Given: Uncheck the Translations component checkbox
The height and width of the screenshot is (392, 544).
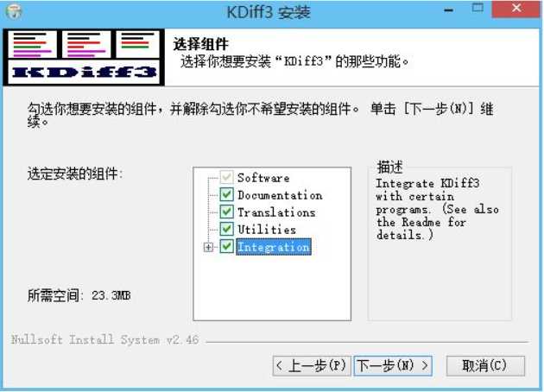Looking at the screenshot, I should pos(226,212).
